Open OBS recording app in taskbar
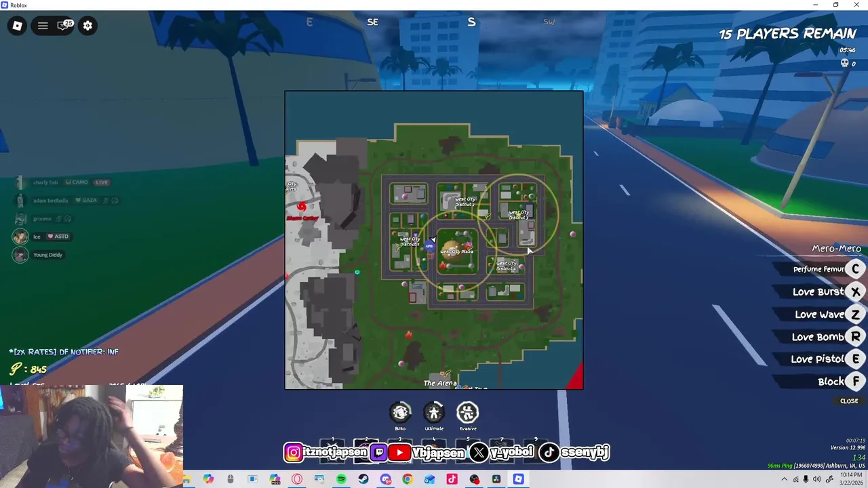Screen dimensions: 868x488 [x=475, y=479]
